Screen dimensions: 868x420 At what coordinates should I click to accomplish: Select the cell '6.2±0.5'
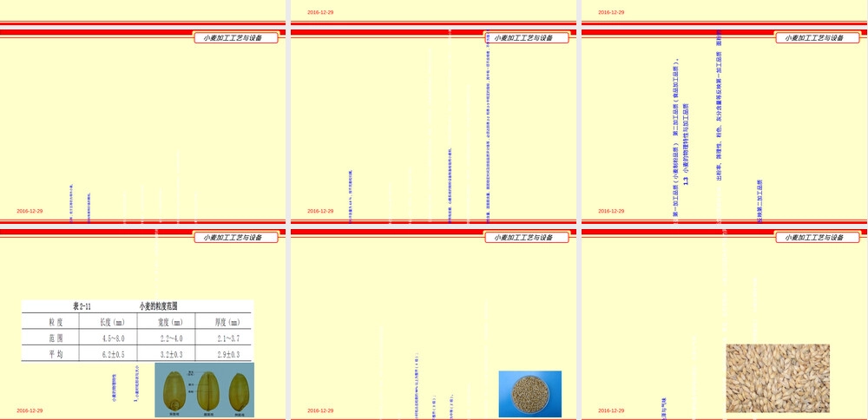pyautogui.click(x=114, y=354)
